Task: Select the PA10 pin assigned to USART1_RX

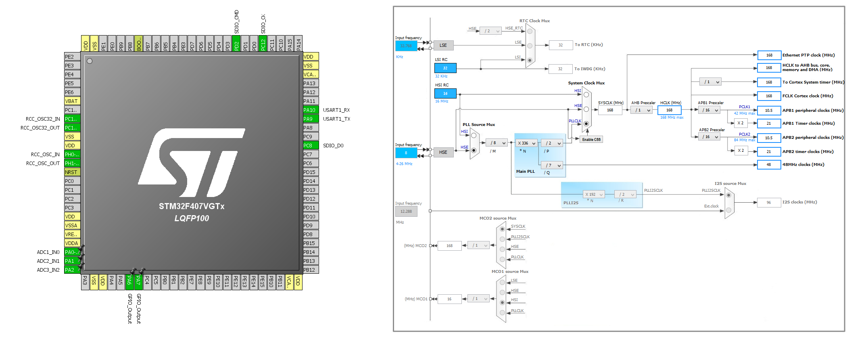Action: [x=311, y=110]
